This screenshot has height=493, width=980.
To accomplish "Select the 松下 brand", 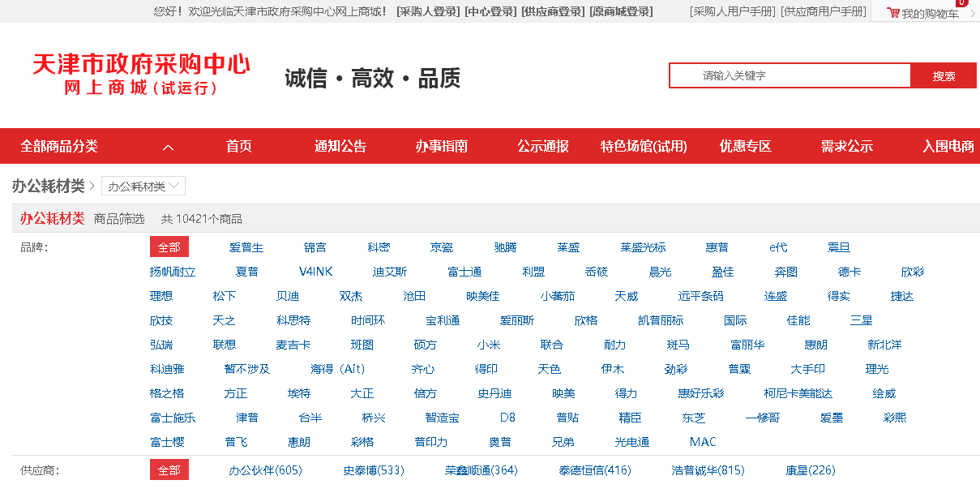I will tap(225, 297).
